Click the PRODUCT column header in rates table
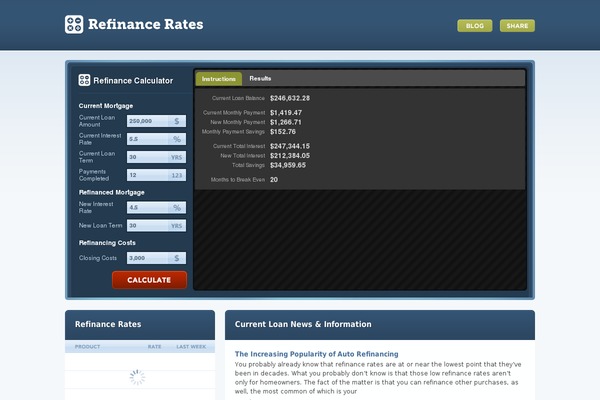 tap(87, 346)
